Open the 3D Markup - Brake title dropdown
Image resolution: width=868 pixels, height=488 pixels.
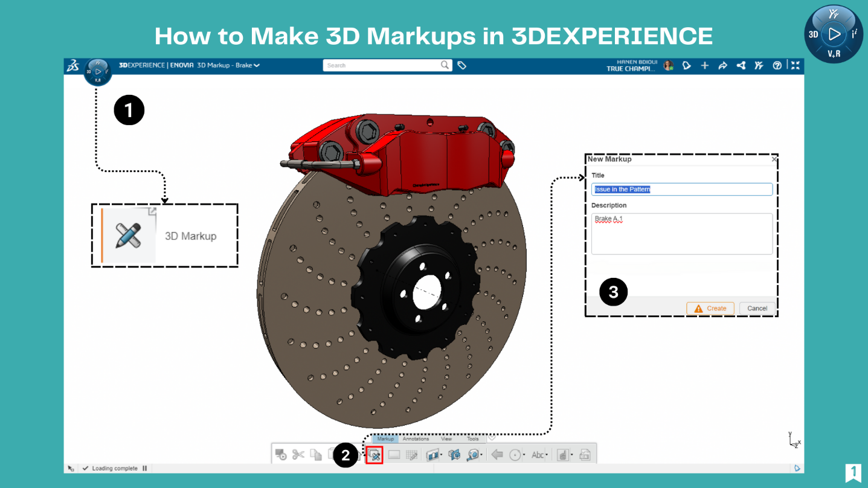click(x=257, y=65)
